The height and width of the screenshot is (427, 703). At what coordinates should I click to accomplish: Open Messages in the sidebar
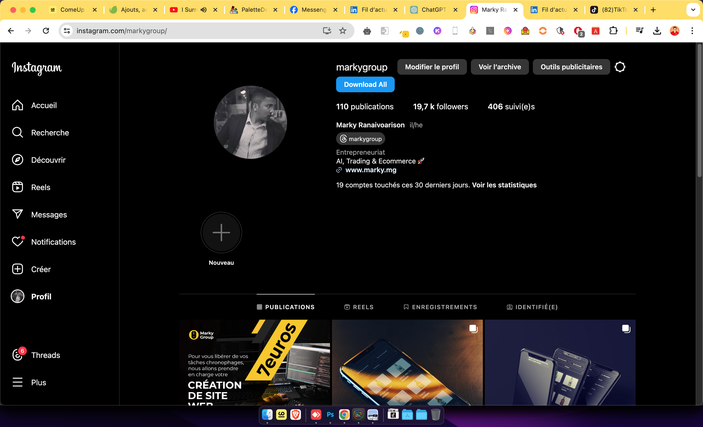18,214
